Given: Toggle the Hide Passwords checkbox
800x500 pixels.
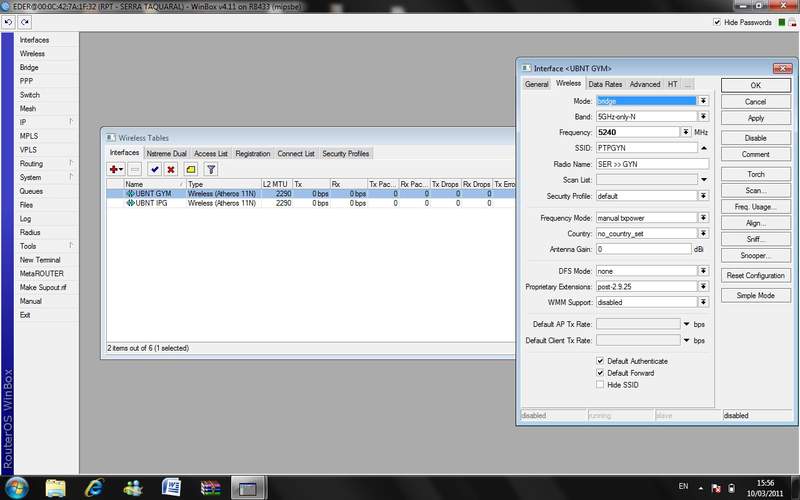Looking at the screenshot, I should pyautogui.click(x=717, y=22).
